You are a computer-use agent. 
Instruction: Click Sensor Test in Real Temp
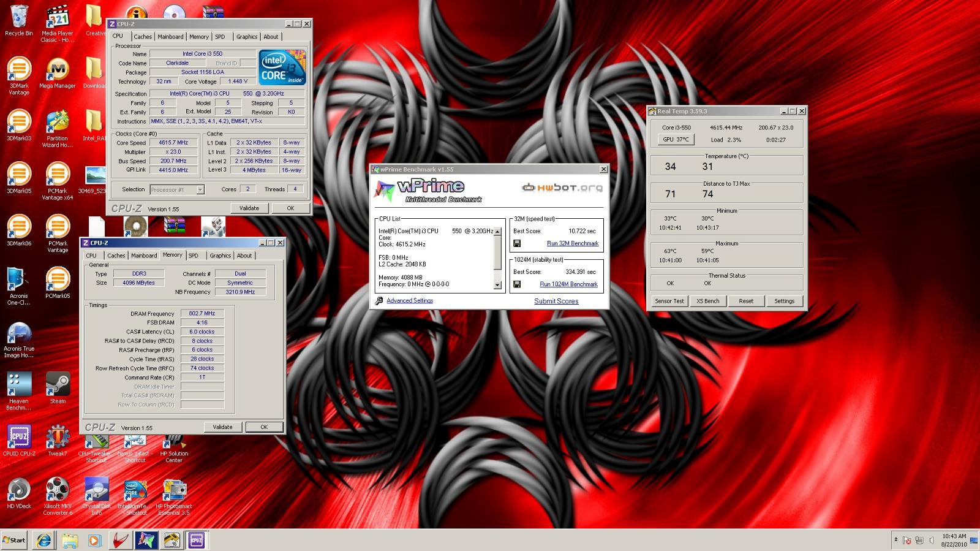[x=669, y=301]
